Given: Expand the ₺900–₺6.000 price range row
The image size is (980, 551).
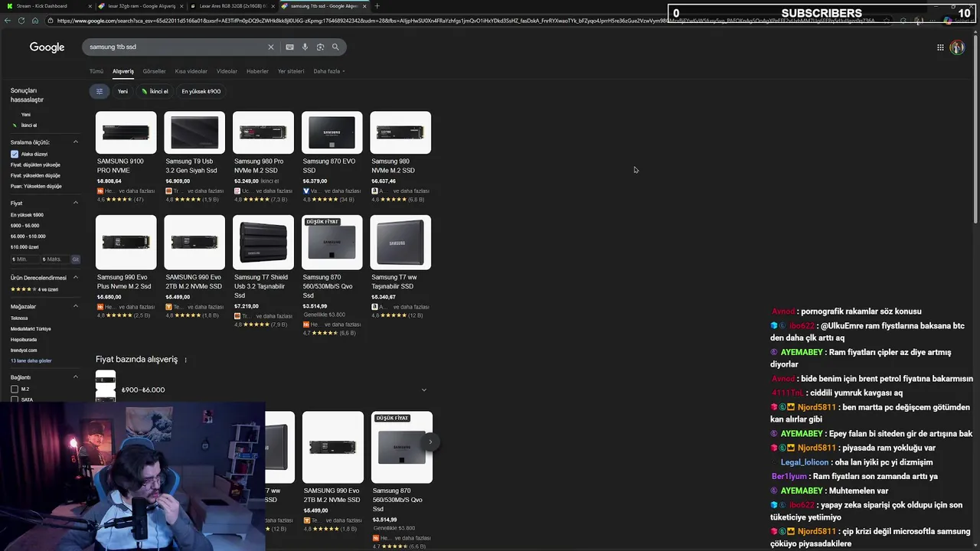Looking at the screenshot, I should pos(264,390).
